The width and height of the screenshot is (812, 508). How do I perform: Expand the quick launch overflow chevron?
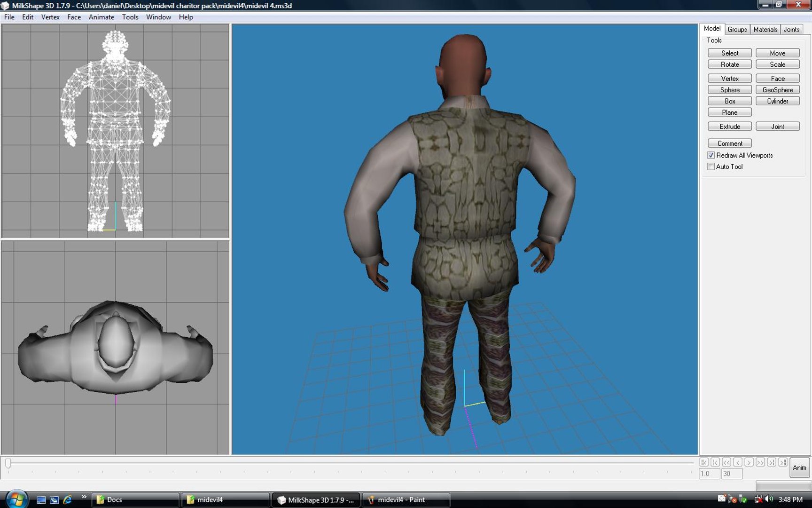pyautogui.click(x=84, y=497)
